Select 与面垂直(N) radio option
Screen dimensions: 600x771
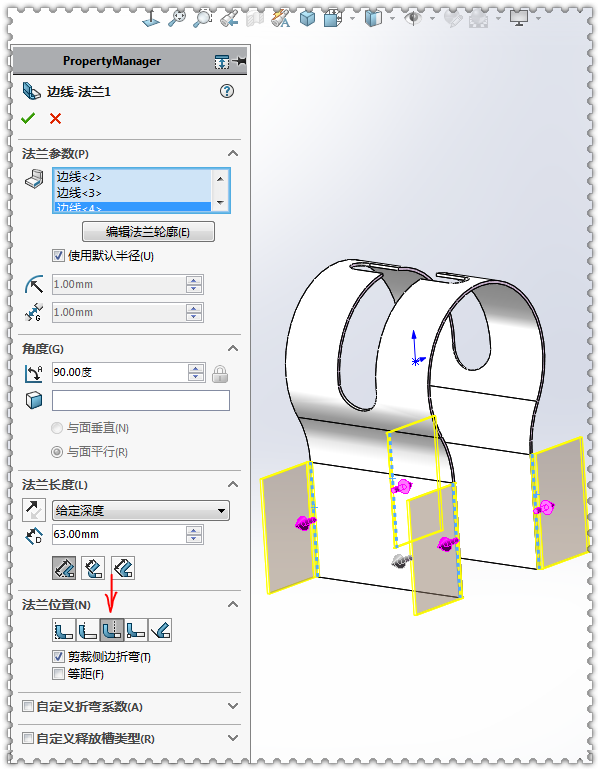click(x=57, y=428)
